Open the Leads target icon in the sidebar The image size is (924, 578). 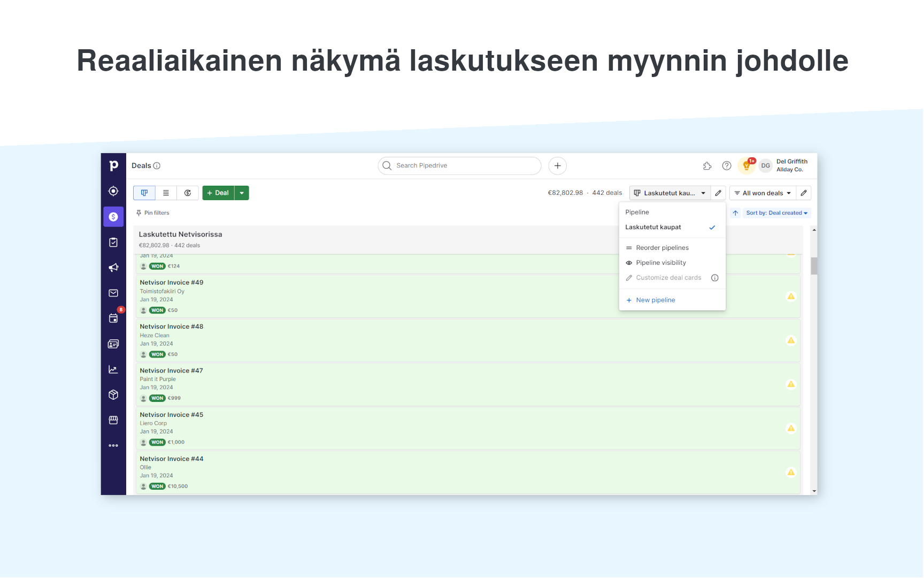(x=113, y=191)
